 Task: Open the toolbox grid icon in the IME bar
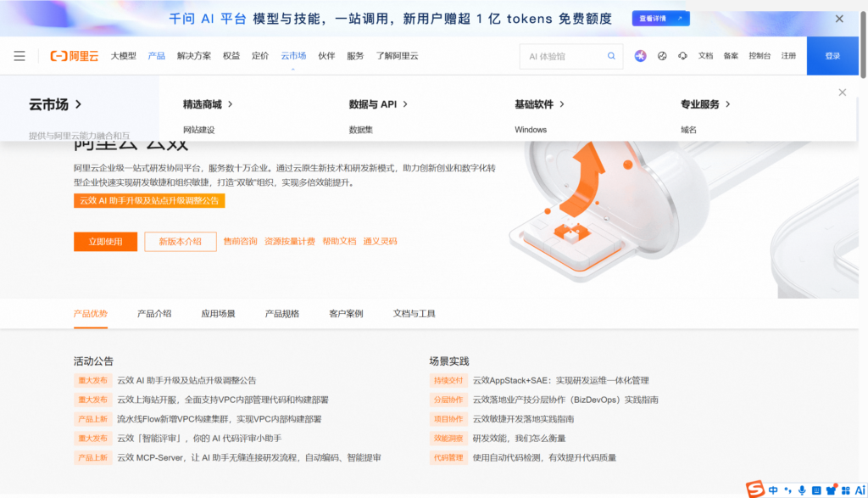845,490
